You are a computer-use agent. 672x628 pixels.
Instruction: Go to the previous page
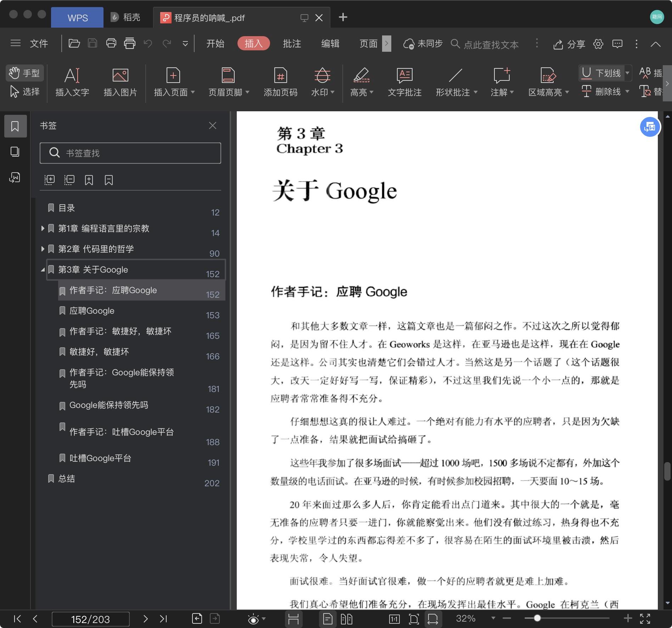(x=35, y=619)
